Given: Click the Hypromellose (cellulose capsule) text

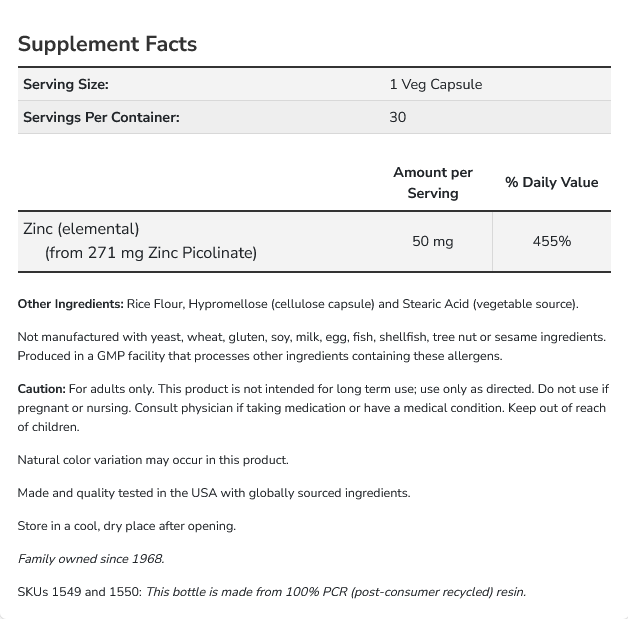Looking at the screenshot, I should pos(285,304).
